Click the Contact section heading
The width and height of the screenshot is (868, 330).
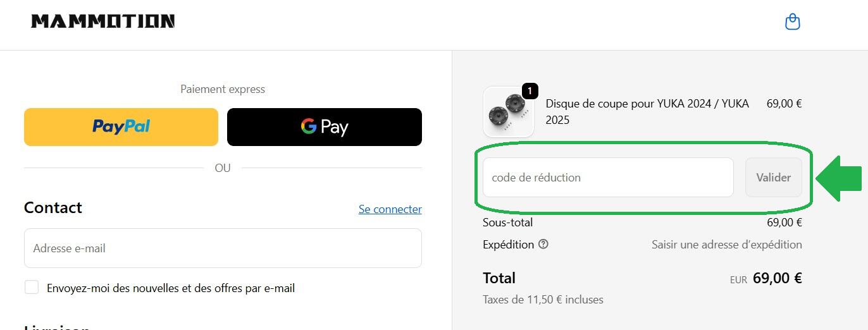click(x=53, y=208)
